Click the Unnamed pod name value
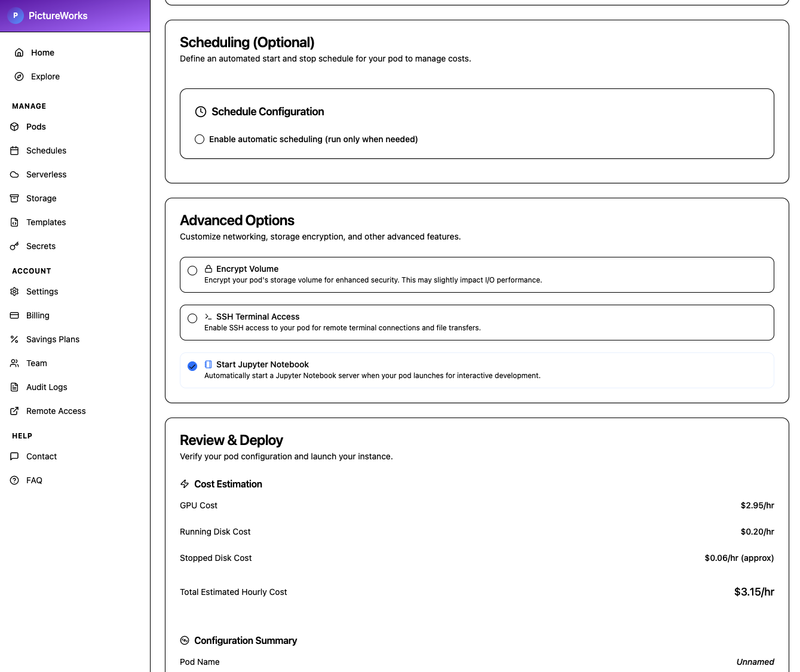 point(755,662)
